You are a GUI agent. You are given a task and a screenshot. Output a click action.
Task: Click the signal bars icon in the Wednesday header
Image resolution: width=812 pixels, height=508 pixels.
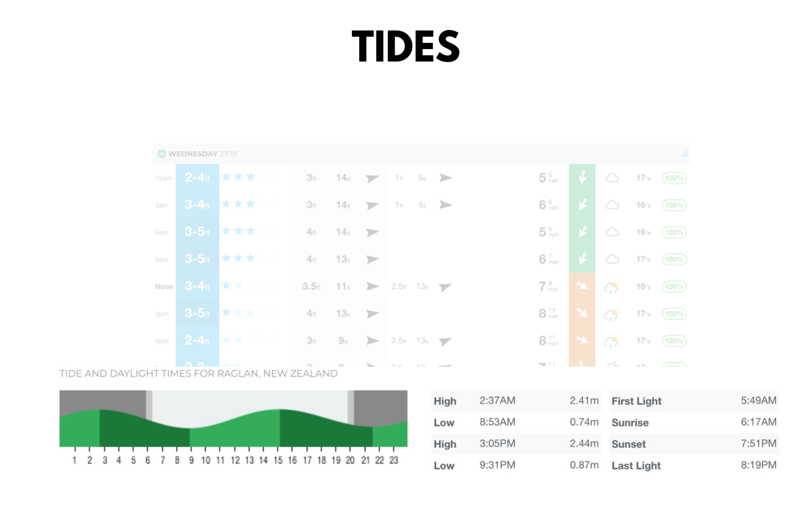(x=684, y=154)
